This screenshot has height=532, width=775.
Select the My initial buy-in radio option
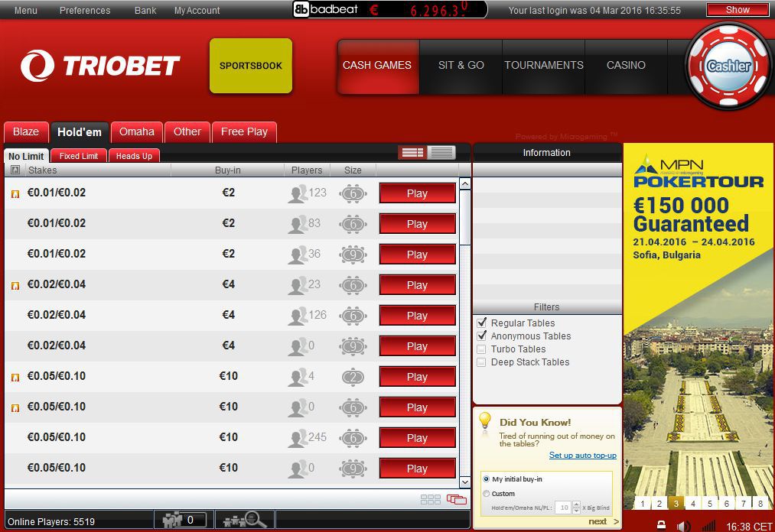[x=487, y=479]
